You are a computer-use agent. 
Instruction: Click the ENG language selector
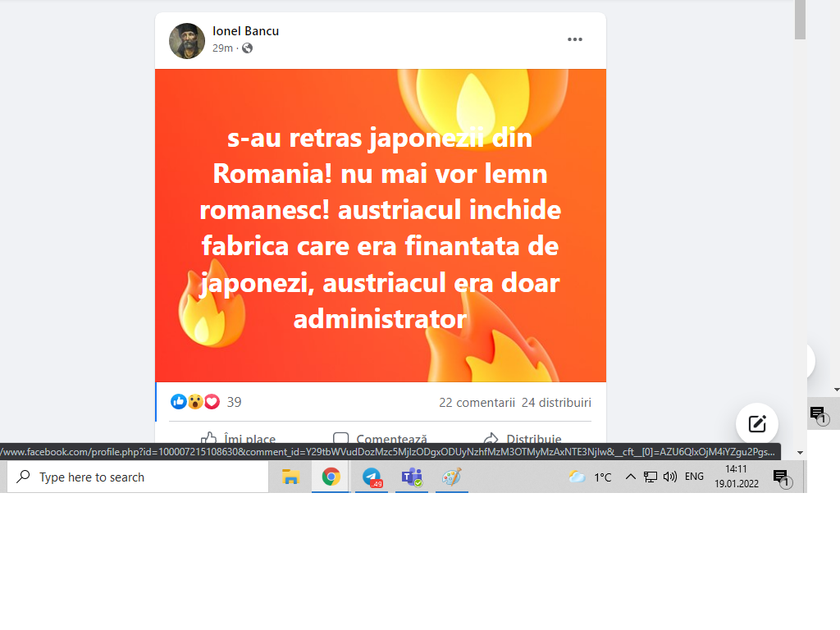(x=694, y=477)
